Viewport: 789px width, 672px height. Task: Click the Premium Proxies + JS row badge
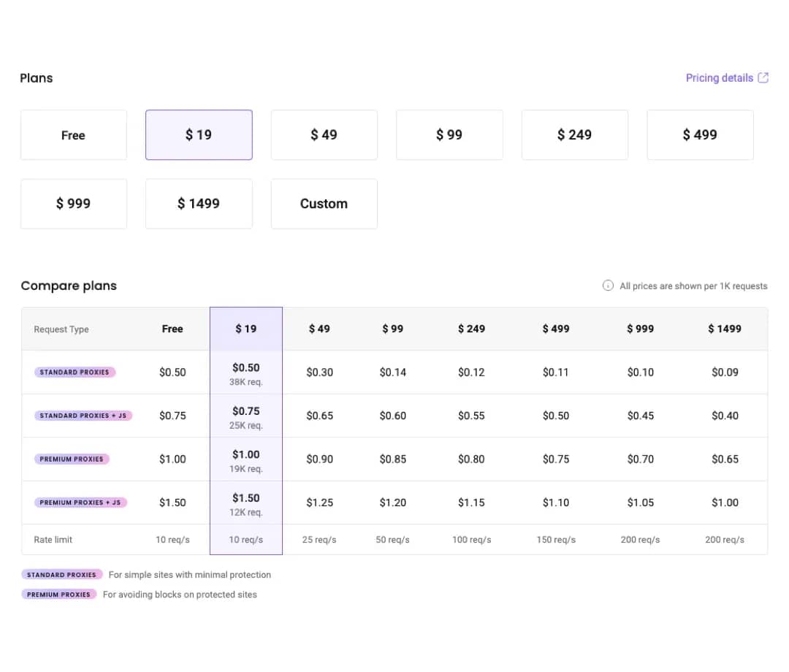[x=80, y=503]
